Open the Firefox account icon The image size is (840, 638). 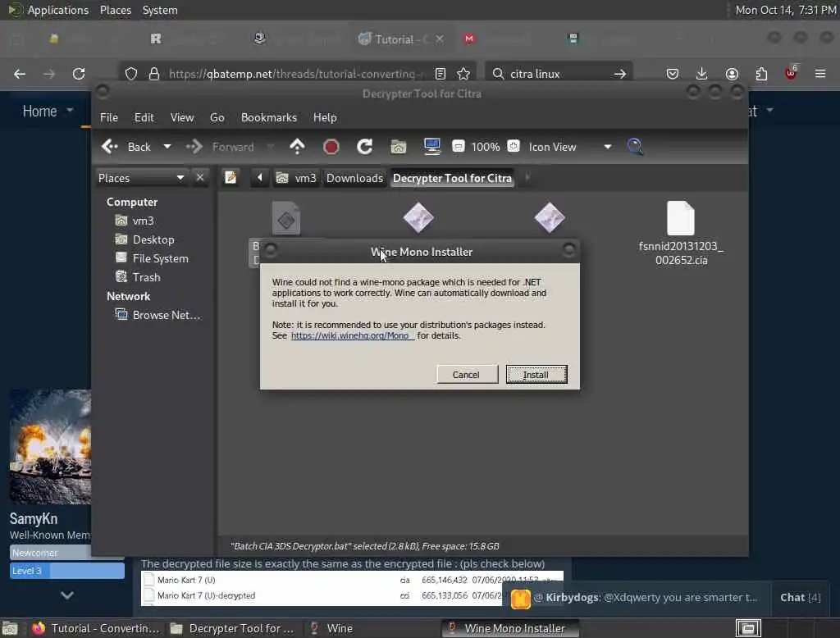tap(732, 74)
